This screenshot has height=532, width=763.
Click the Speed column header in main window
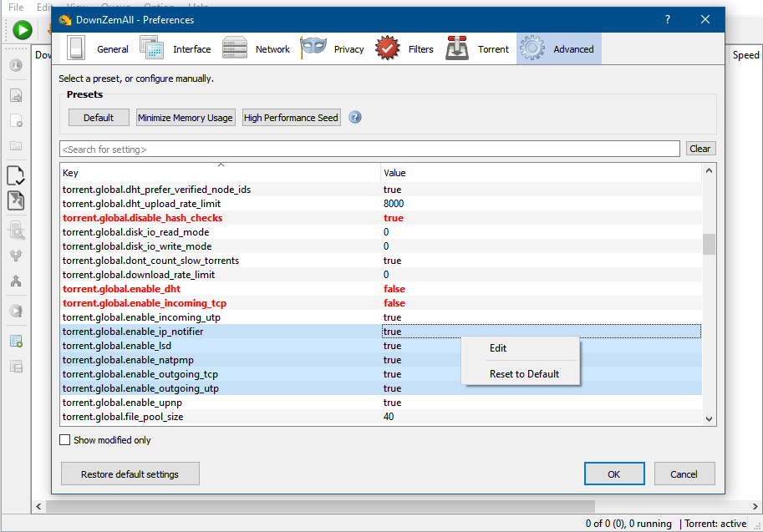745,55
